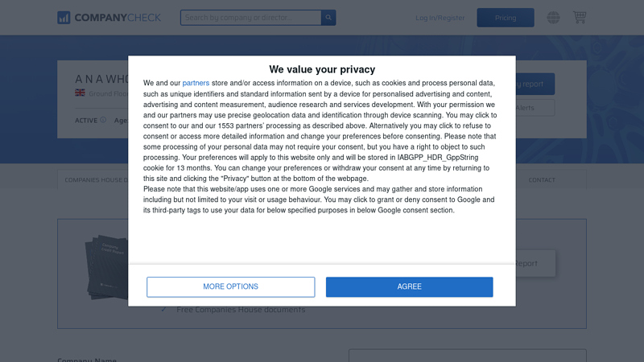Click Agree in the privacy dialog
Image resolution: width=644 pixels, height=362 pixels.
(x=409, y=287)
